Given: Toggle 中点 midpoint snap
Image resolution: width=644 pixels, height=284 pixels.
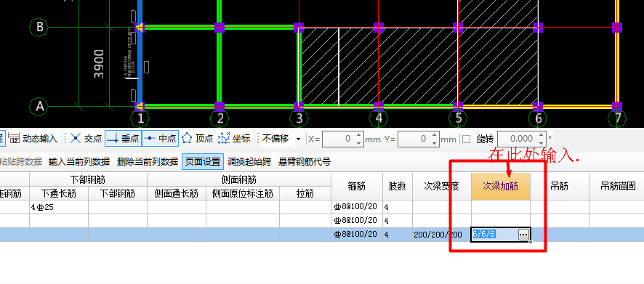Looking at the screenshot, I should click(x=161, y=139).
